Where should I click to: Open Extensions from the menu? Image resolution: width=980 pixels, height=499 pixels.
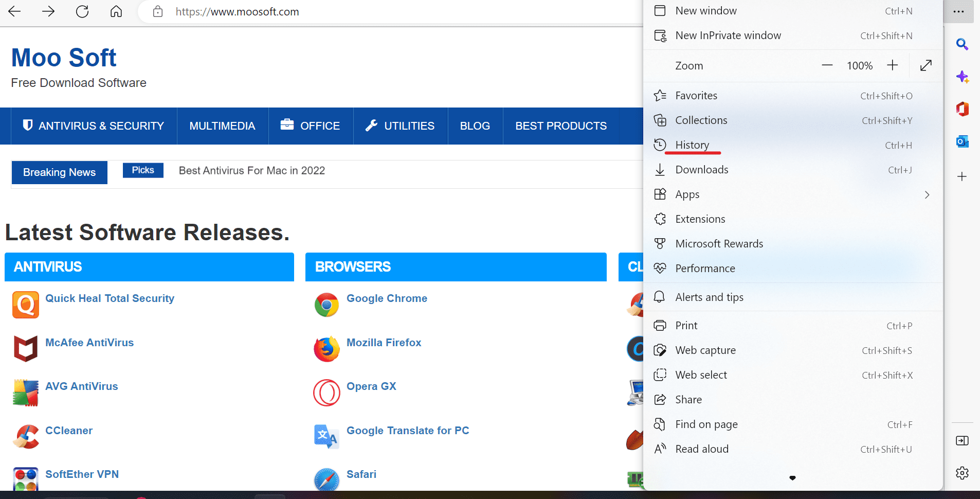[793, 219]
